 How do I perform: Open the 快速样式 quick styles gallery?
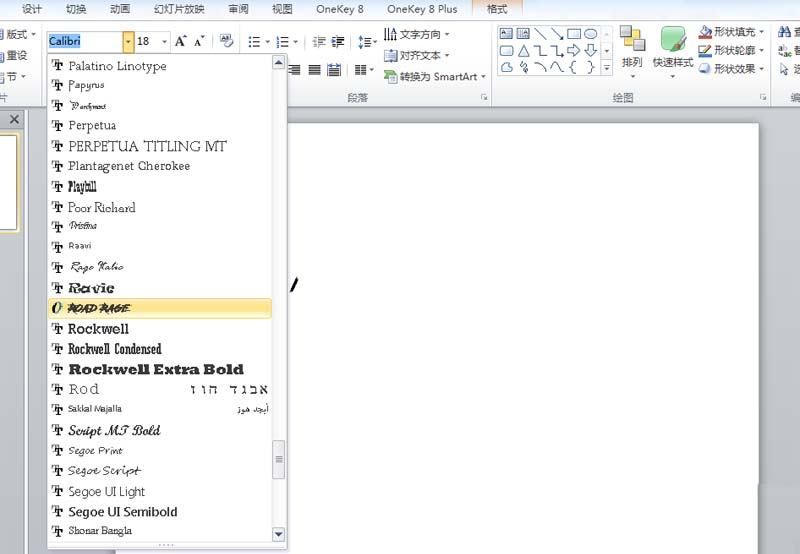tap(673, 53)
